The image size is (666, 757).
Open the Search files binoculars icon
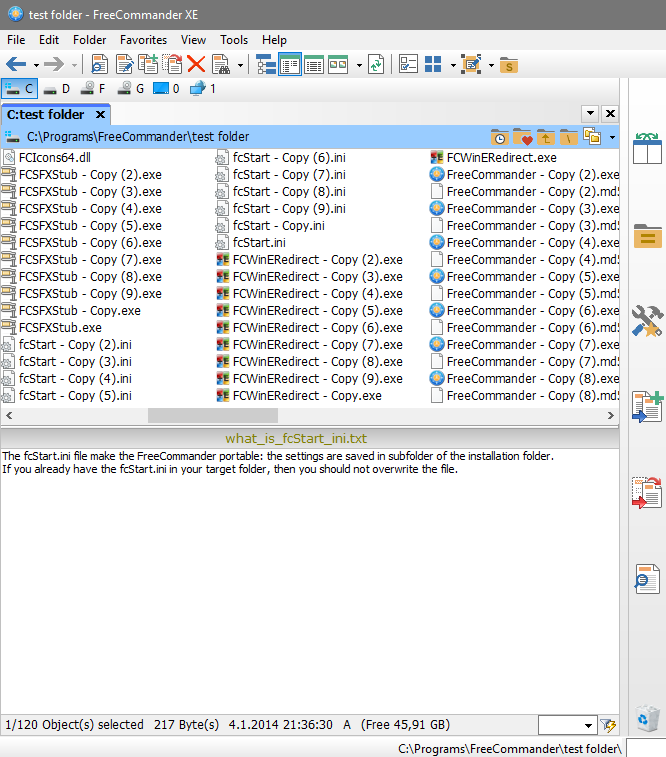tap(221, 64)
